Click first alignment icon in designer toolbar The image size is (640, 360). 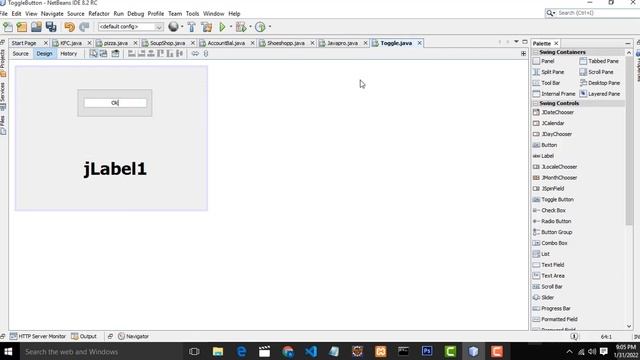(x=131, y=53)
